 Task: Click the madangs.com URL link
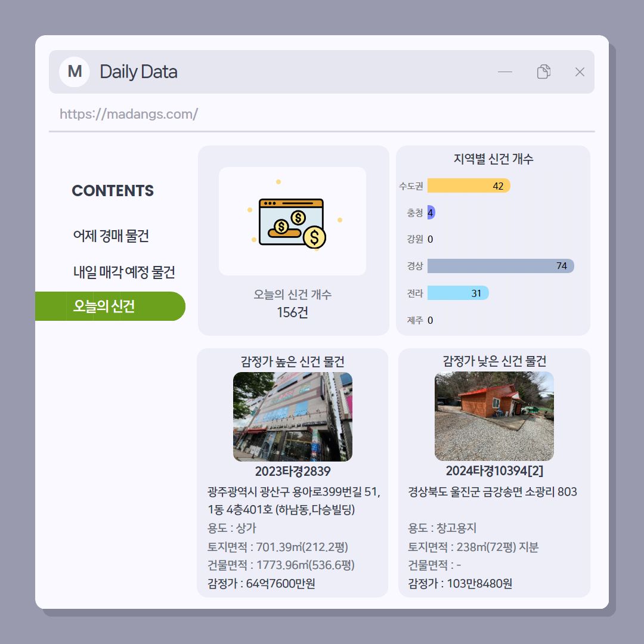coord(129,114)
